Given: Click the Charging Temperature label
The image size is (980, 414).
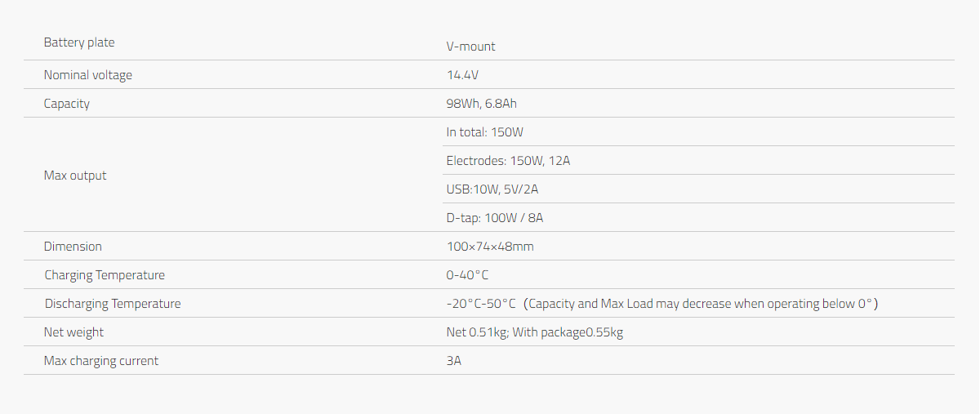Looking at the screenshot, I should click(x=105, y=275).
